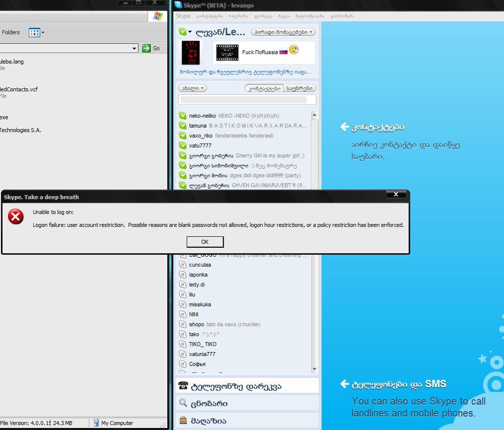The width and height of the screenshot is (504, 430).
Task: Switch to the right-hand tab above the contact list
Action: pyautogui.click(x=299, y=88)
